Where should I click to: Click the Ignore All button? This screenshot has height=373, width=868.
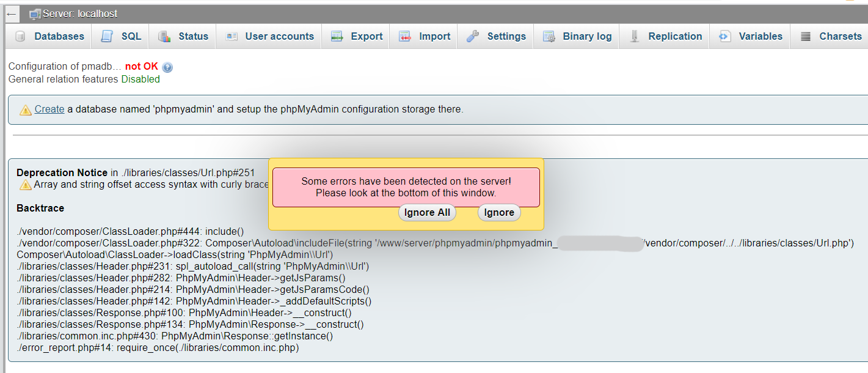pyautogui.click(x=427, y=213)
